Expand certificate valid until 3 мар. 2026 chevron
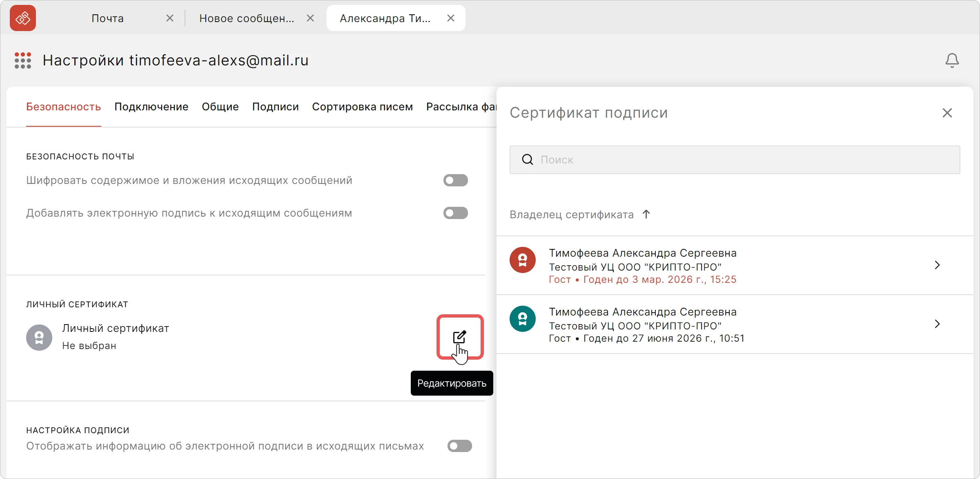 click(938, 265)
